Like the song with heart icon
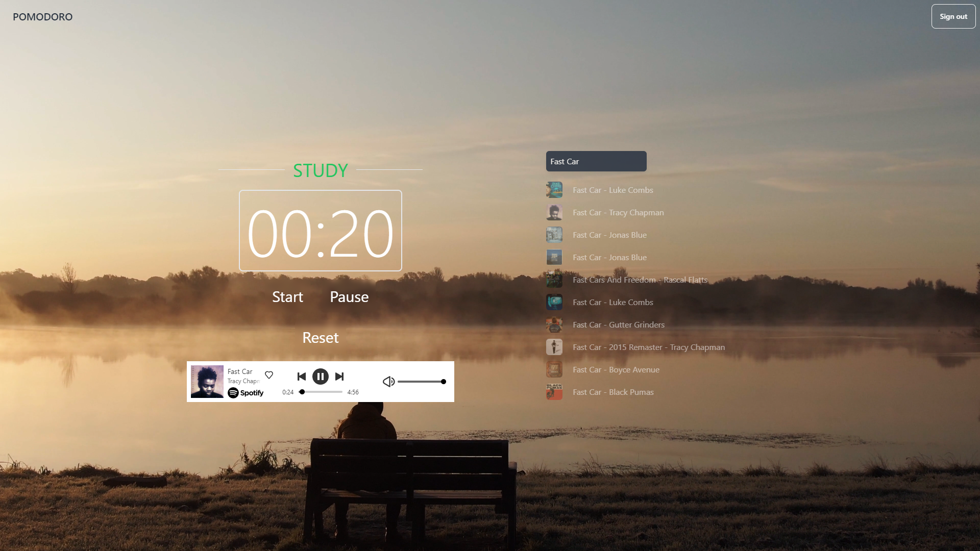 269,375
